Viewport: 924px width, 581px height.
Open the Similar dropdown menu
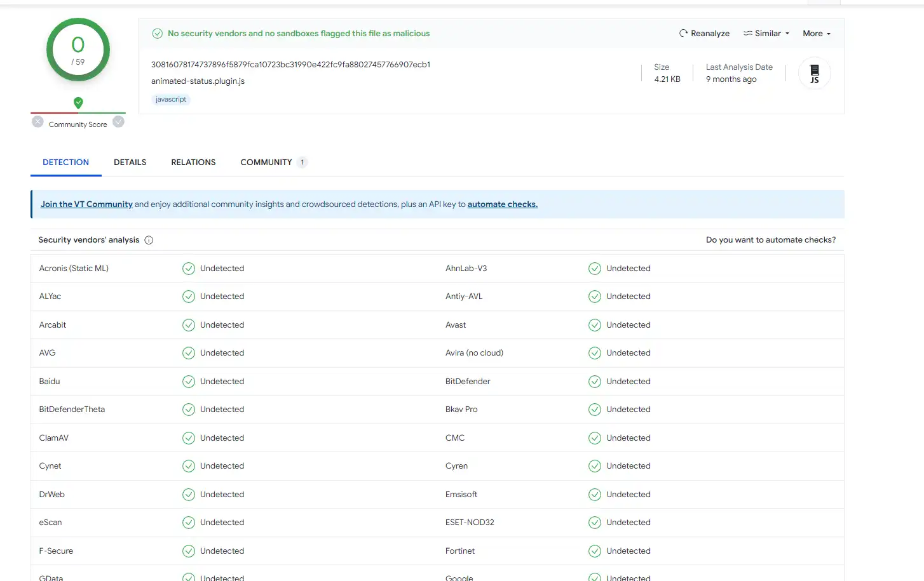click(766, 34)
